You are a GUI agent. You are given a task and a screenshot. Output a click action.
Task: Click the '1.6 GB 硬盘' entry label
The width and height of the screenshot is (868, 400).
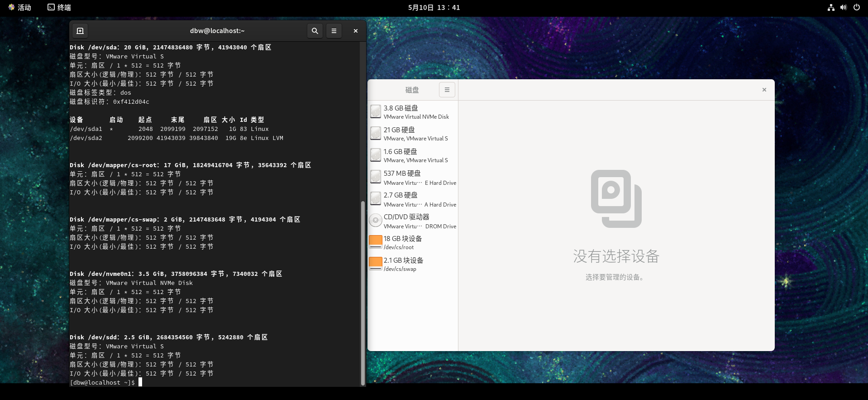pyautogui.click(x=401, y=152)
